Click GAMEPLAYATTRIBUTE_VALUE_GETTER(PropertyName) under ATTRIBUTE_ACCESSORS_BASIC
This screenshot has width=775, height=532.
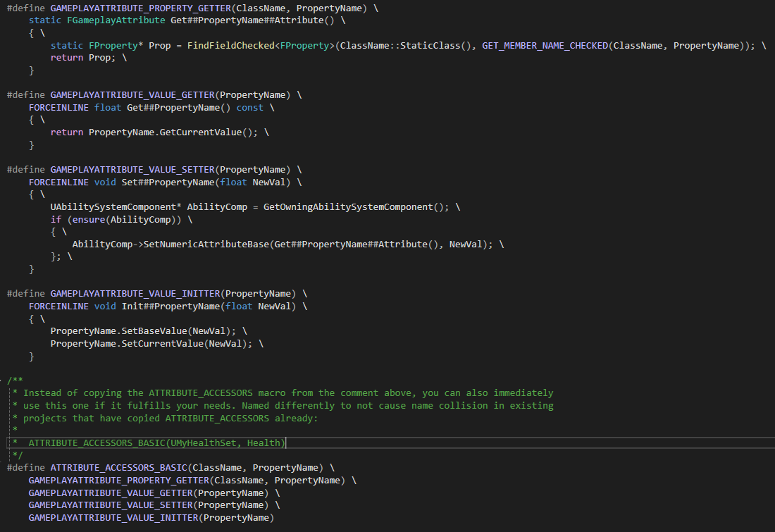[149, 493]
